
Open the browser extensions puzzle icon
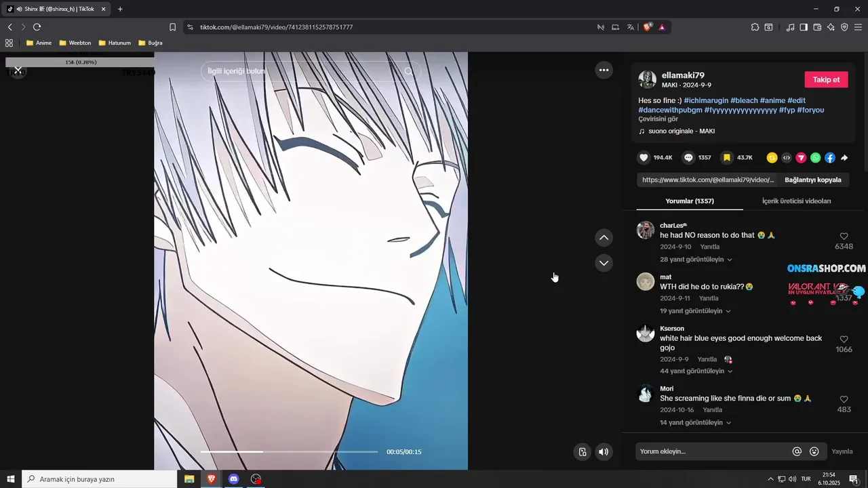pos(755,27)
